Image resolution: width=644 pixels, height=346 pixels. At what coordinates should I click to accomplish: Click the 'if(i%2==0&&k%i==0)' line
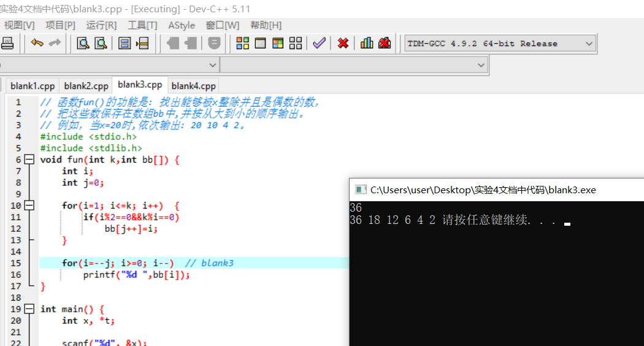[x=131, y=217]
